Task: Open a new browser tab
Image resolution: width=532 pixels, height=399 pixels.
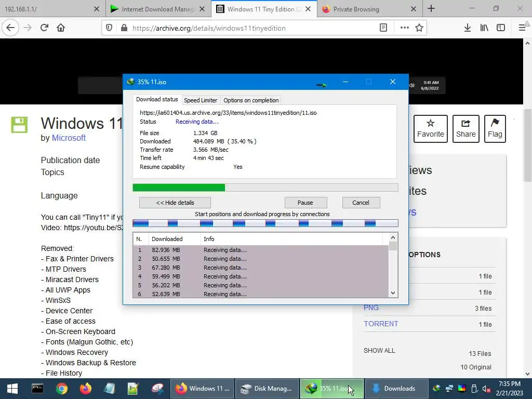Action: [x=431, y=8]
